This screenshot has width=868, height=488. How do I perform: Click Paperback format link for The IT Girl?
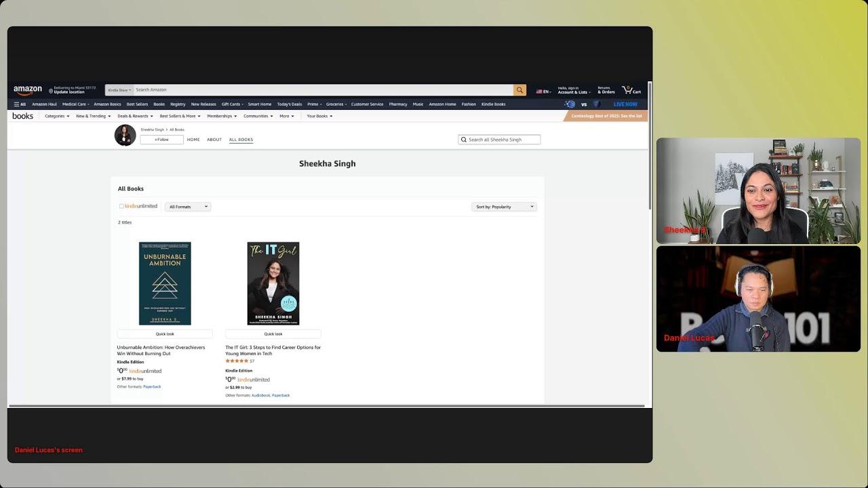(x=281, y=395)
